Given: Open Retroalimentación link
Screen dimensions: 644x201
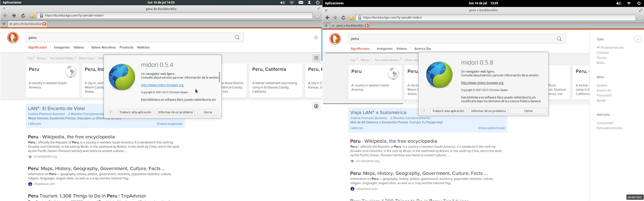Looking at the screenshot, I should coord(609,128).
